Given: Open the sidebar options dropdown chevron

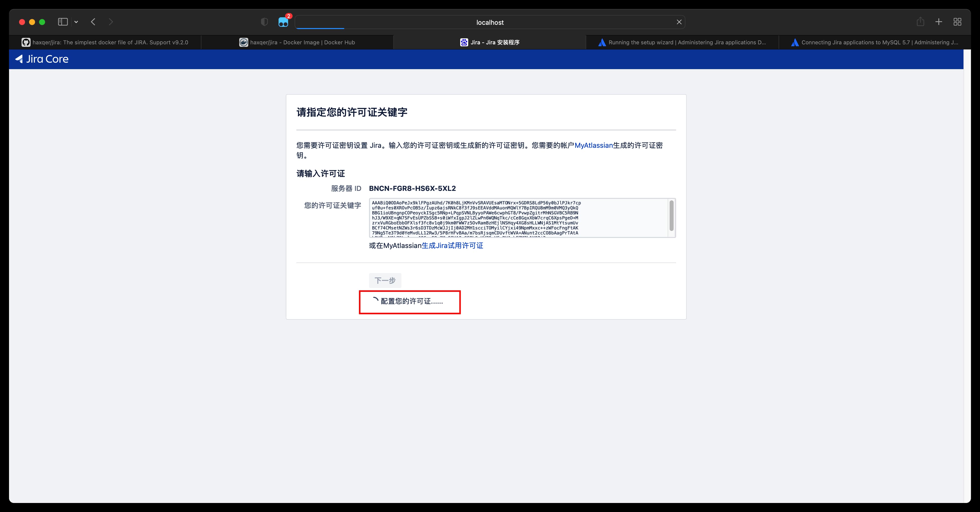Looking at the screenshot, I should 76,22.
